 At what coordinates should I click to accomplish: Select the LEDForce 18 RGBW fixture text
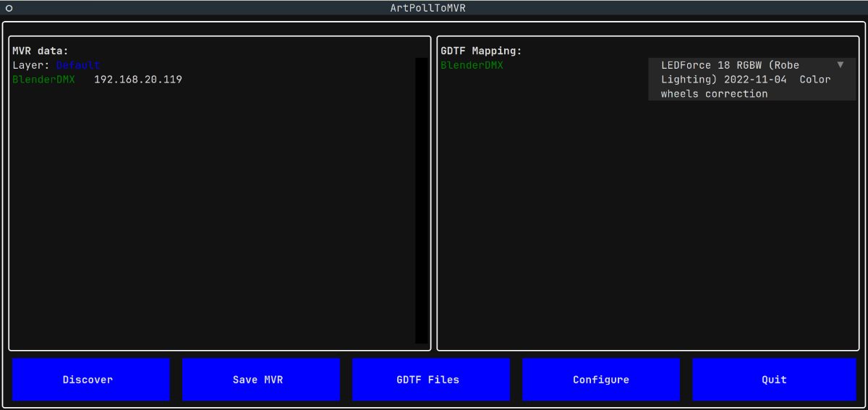[729, 66]
